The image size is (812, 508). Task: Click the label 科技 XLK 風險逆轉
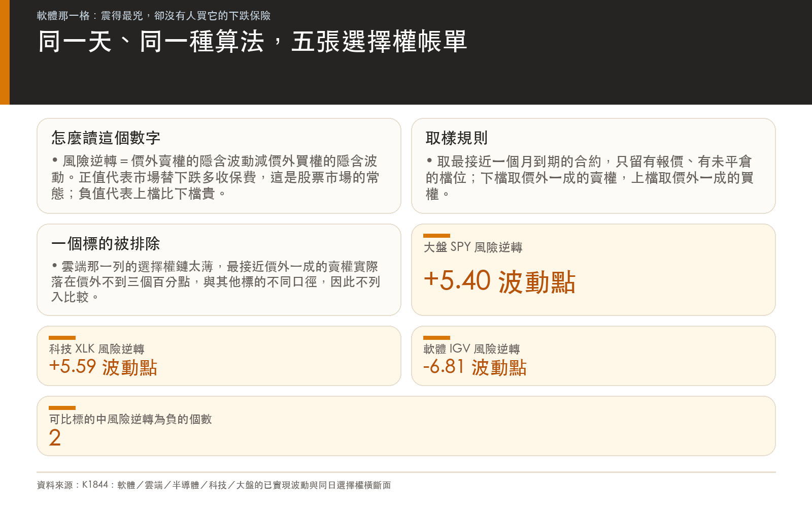click(96, 349)
